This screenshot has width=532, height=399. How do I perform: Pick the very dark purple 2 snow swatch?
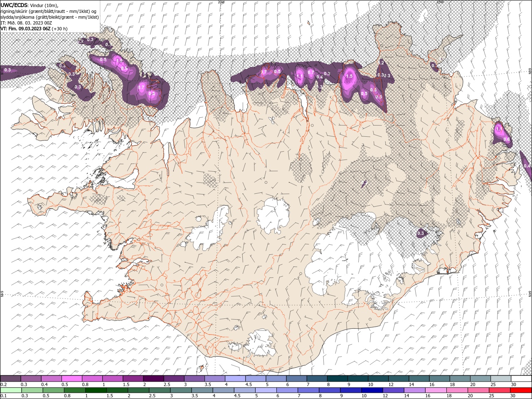pyautogui.click(x=153, y=379)
